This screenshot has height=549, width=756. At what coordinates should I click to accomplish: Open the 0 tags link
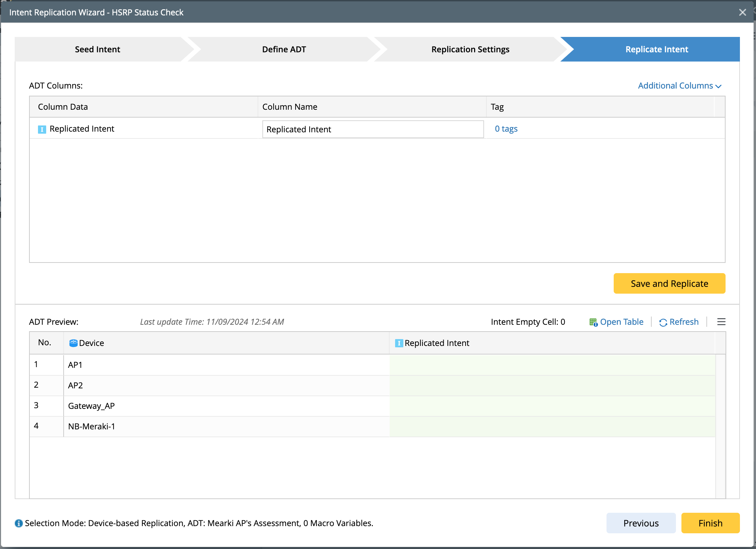pos(506,129)
